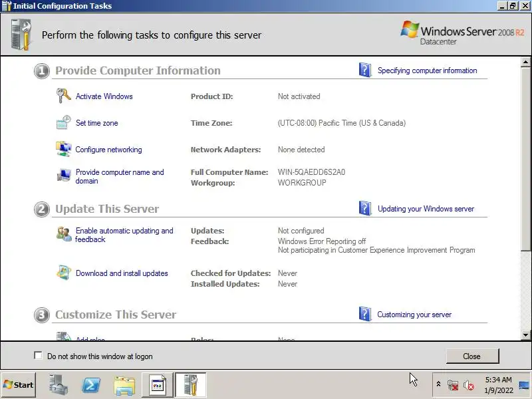
Task: Open Download and install updates link
Action: point(122,273)
